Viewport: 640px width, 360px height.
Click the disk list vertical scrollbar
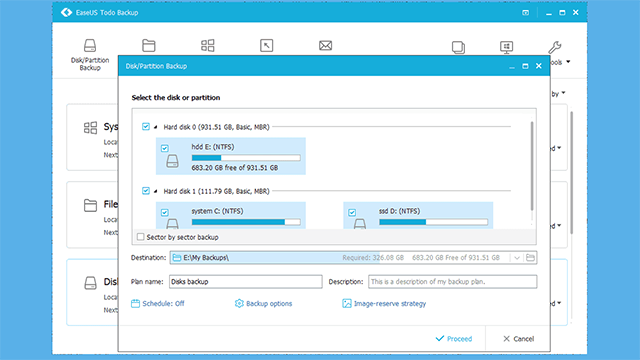click(x=531, y=166)
